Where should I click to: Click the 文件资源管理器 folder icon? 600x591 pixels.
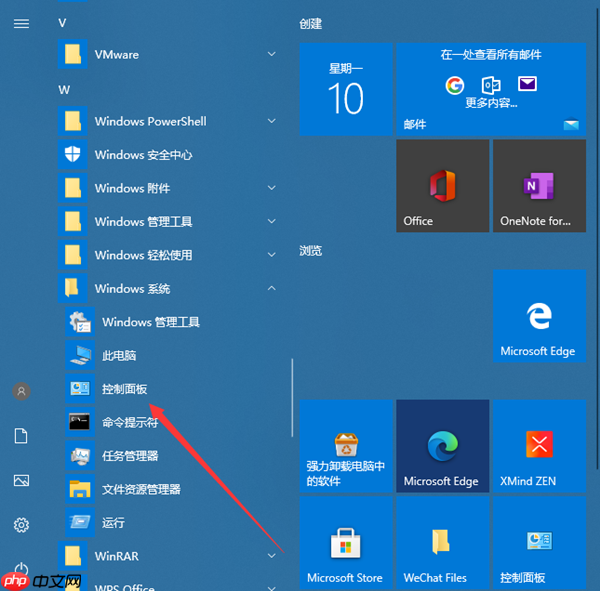point(80,489)
